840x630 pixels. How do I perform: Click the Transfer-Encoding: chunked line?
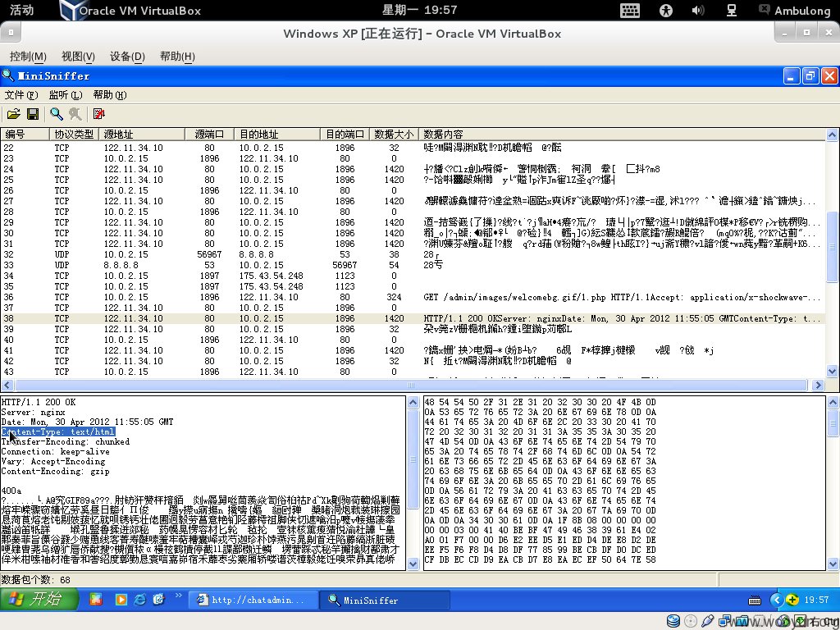click(x=66, y=442)
